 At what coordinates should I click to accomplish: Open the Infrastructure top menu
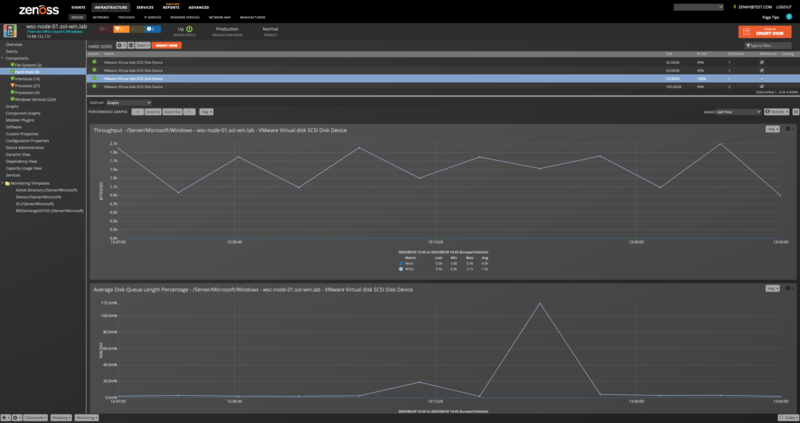(x=111, y=7)
